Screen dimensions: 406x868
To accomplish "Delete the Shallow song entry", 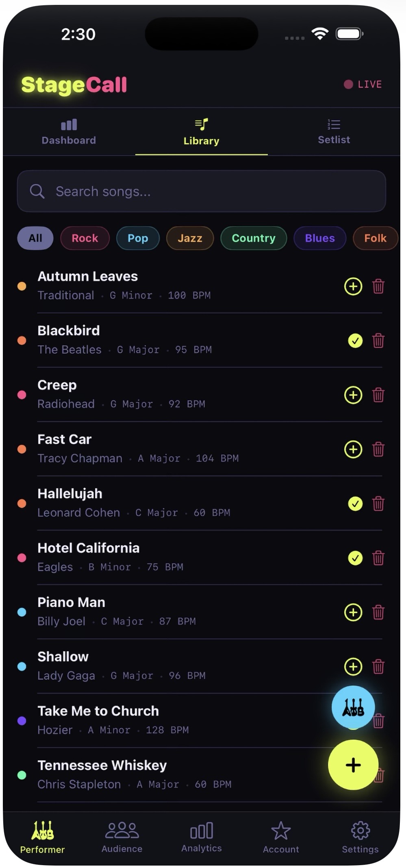I will (x=378, y=667).
